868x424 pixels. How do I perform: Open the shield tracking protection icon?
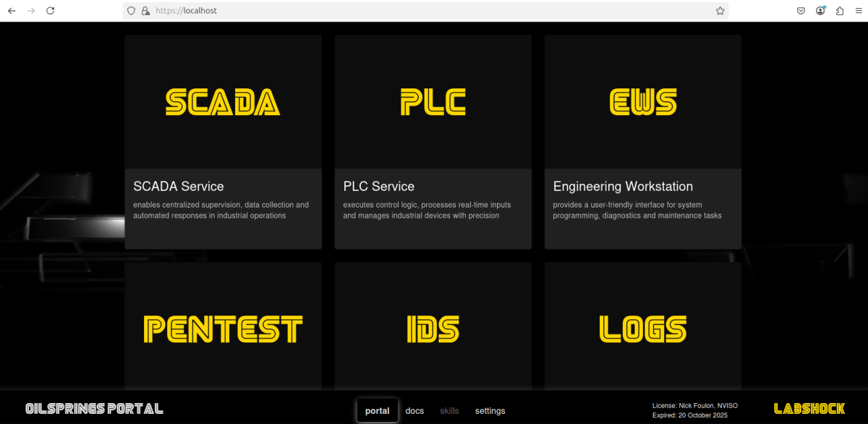(x=131, y=11)
